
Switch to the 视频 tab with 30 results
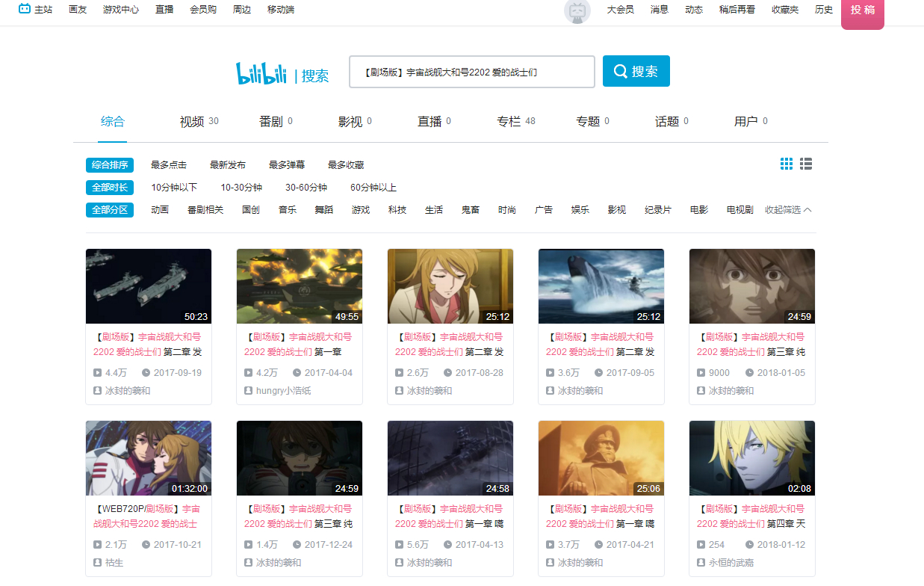199,121
